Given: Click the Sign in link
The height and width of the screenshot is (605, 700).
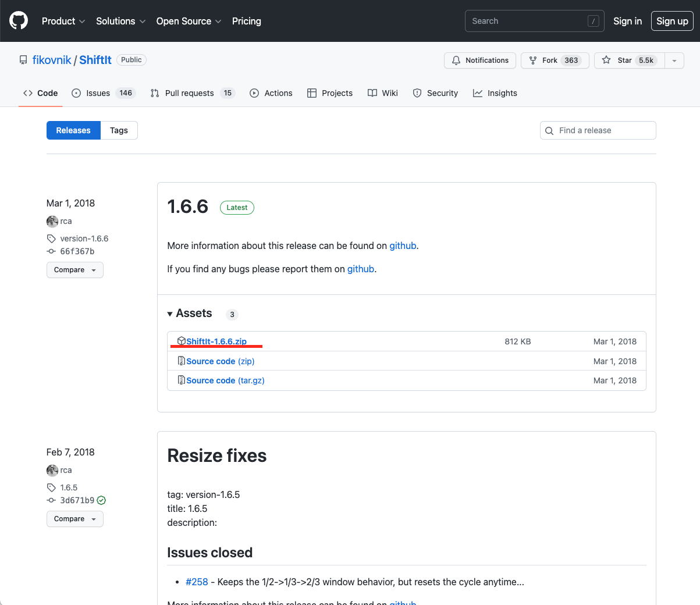Looking at the screenshot, I should tap(628, 21).
